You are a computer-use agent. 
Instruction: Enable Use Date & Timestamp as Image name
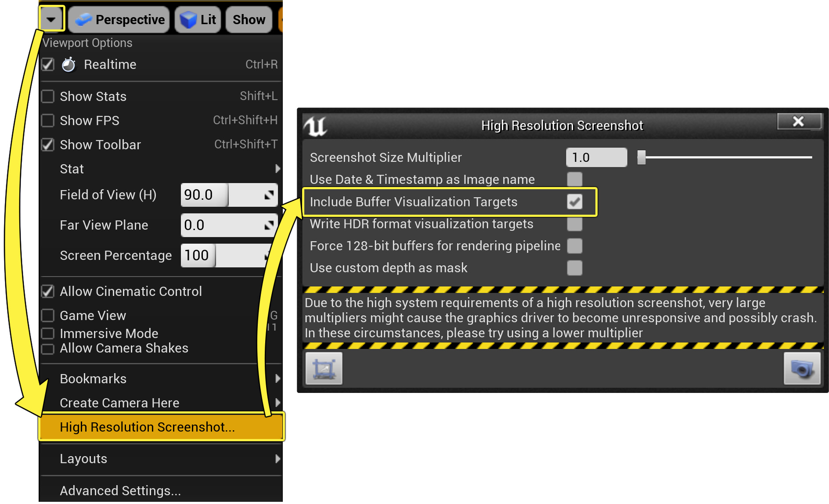(x=574, y=179)
